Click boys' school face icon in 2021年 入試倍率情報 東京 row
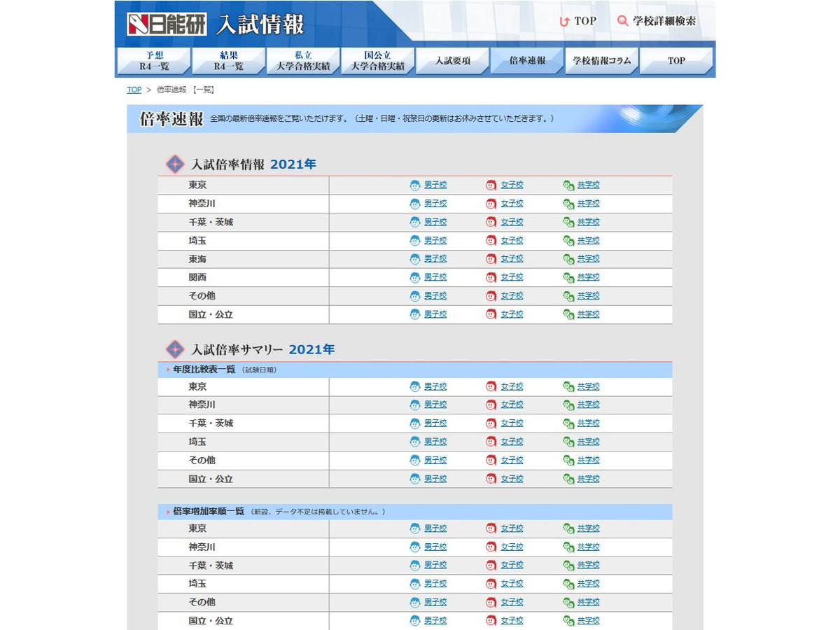Screen dimensions: 840x630 (415, 185)
